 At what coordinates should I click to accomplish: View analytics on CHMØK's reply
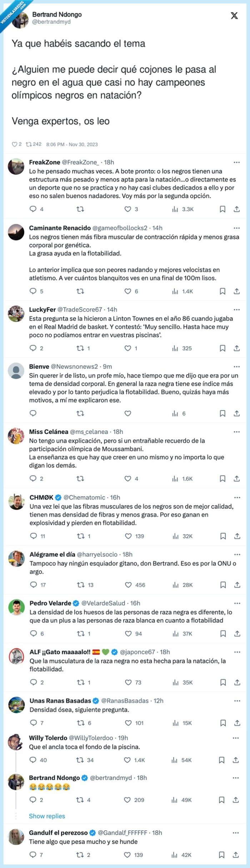[175, 536]
